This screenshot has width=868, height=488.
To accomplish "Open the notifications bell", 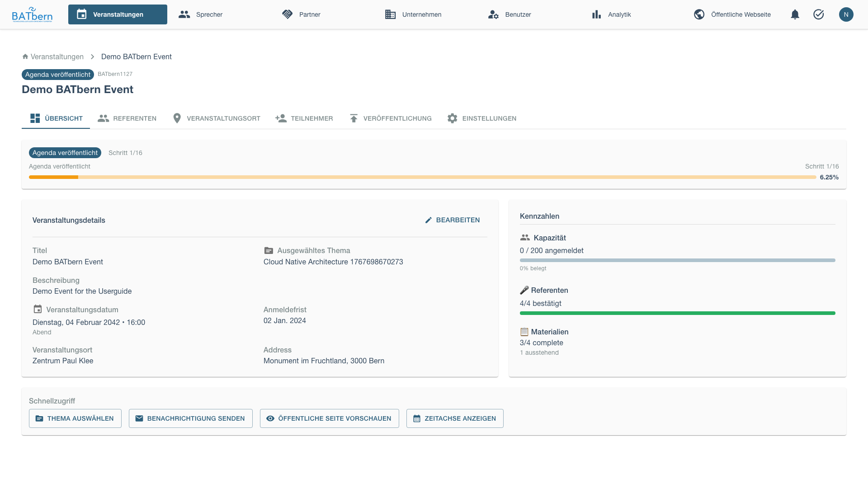I will click(x=795, y=14).
